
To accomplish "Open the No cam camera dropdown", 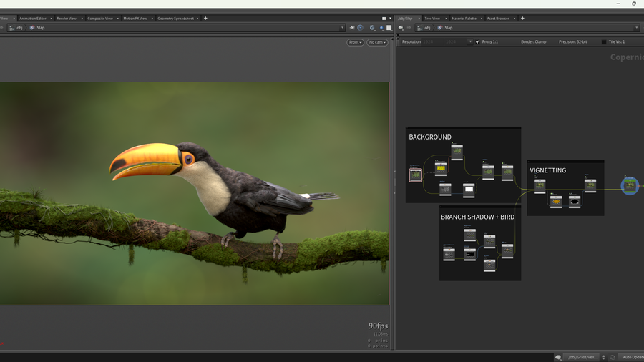I will coord(377,43).
